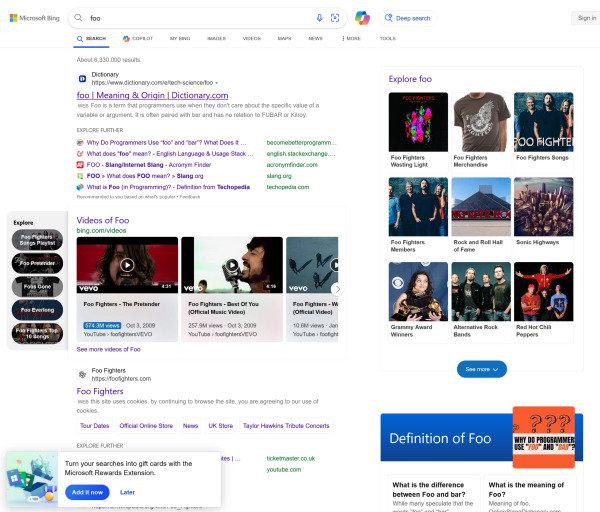Select Foos Gone explore pill
Screen dimensions: 600x512
click(x=38, y=287)
